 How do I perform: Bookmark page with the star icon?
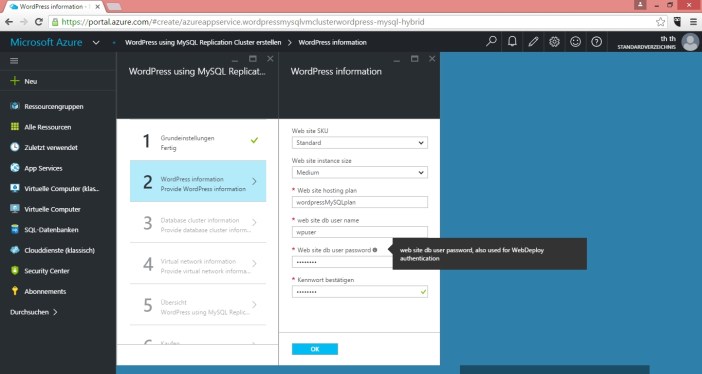click(660, 22)
